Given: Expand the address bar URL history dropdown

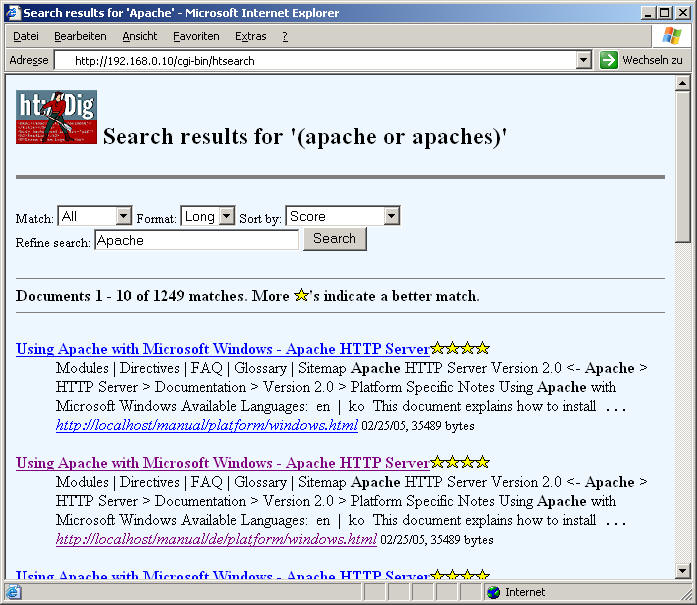Looking at the screenshot, I should click(584, 61).
